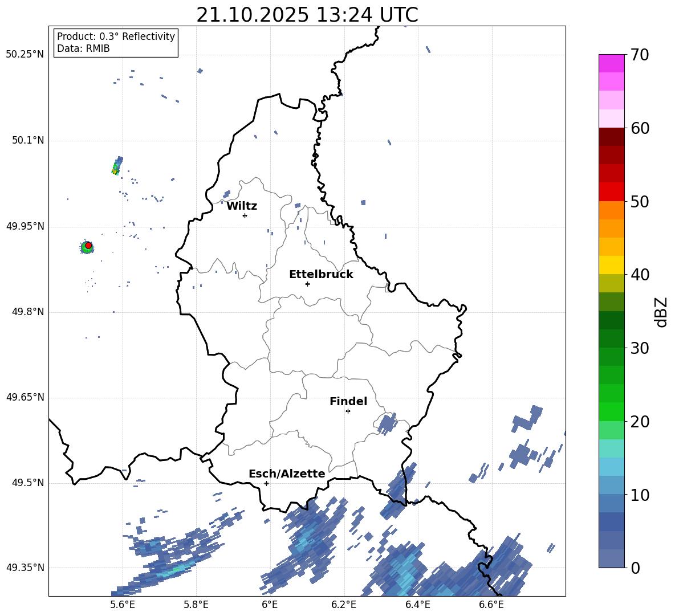Click the orange colorbar segment below 50
The height and width of the screenshot is (616, 675).
[x=611, y=210]
